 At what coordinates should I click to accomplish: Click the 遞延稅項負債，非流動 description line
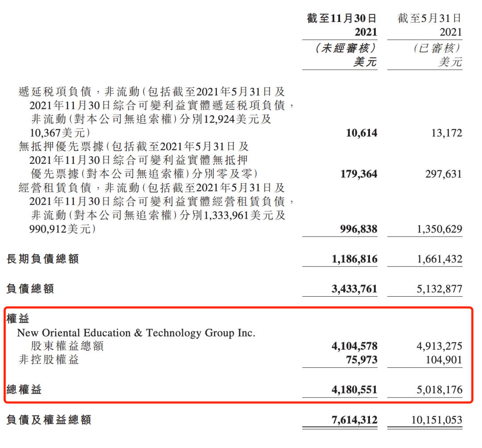152,91
